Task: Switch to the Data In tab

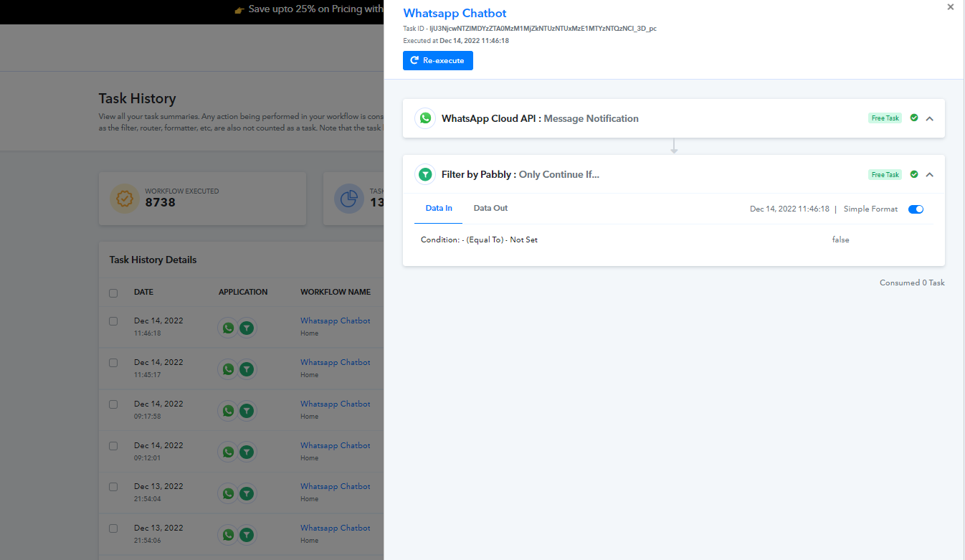Action: (x=439, y=208)
